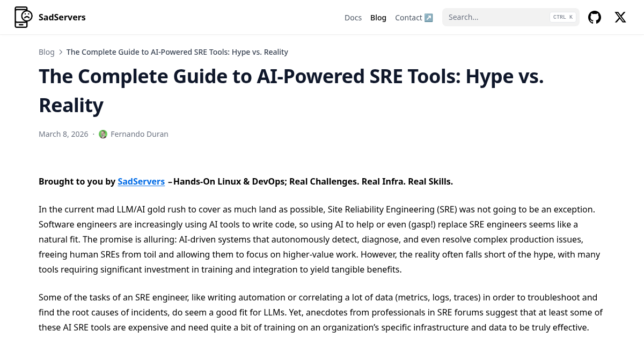
Task: Click the date March 8, 2026
Action: click(63, 134)
